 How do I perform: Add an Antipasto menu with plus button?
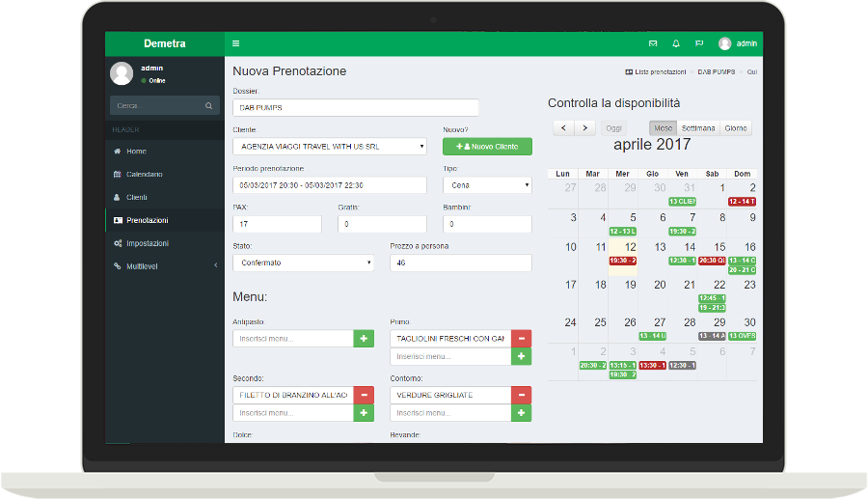point(364,339)
